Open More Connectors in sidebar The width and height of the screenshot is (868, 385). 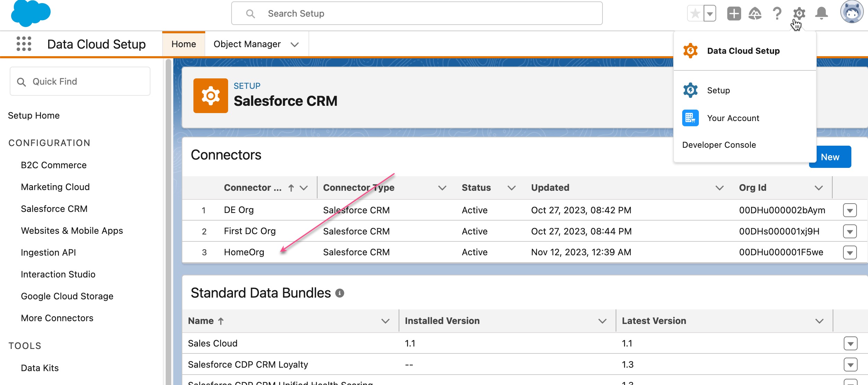tap(57, 318)
